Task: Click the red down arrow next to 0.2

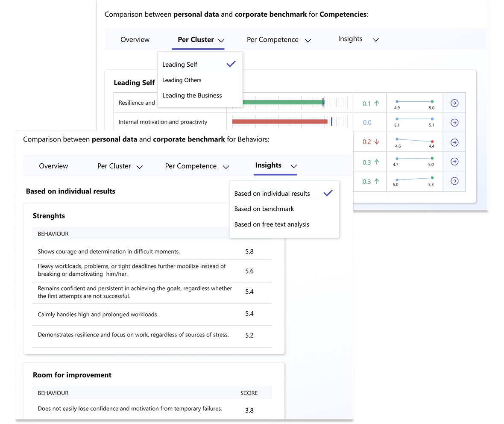Action: (x=377, y=142)
